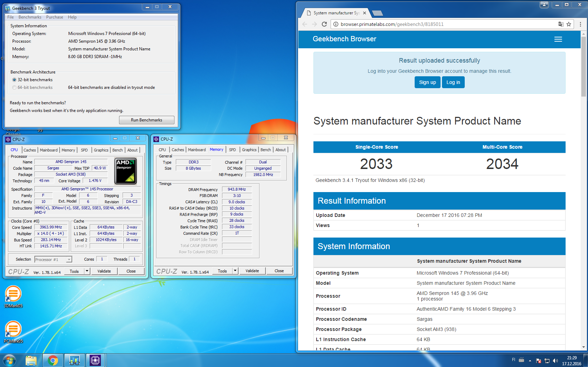This screenshot has height=367, width=588.
Task: Switch to CPU tab in Memory CPU-Z window
Action: pyautogui.click(x=162, y=150)
